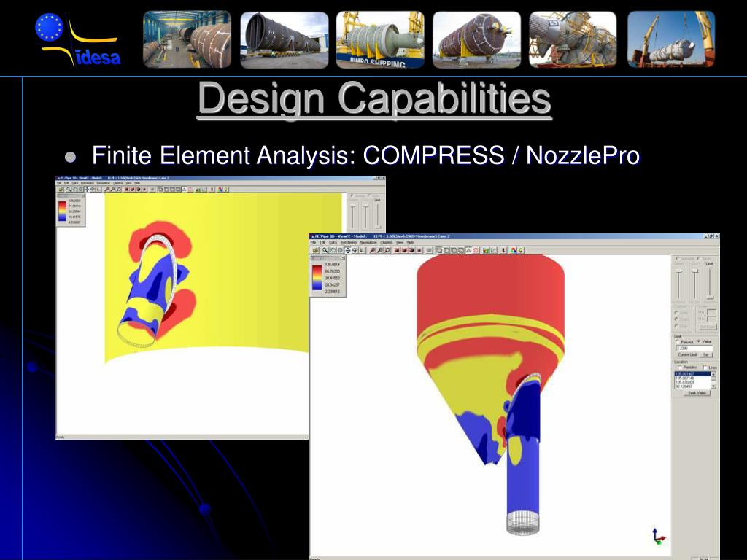Screen dimensions: 747x560
Task: Click Location list scroll-down arrow
Action: (x=713, y=386)
